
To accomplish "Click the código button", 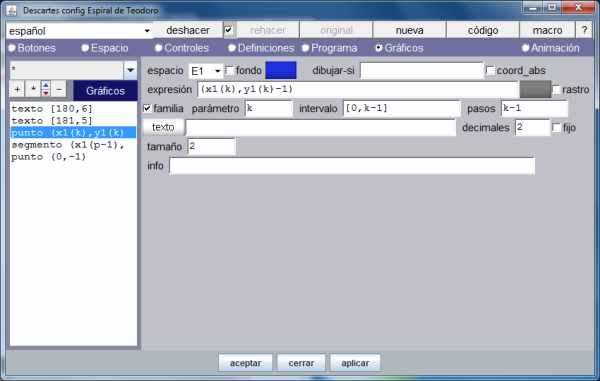I will (x=483, y=30).
